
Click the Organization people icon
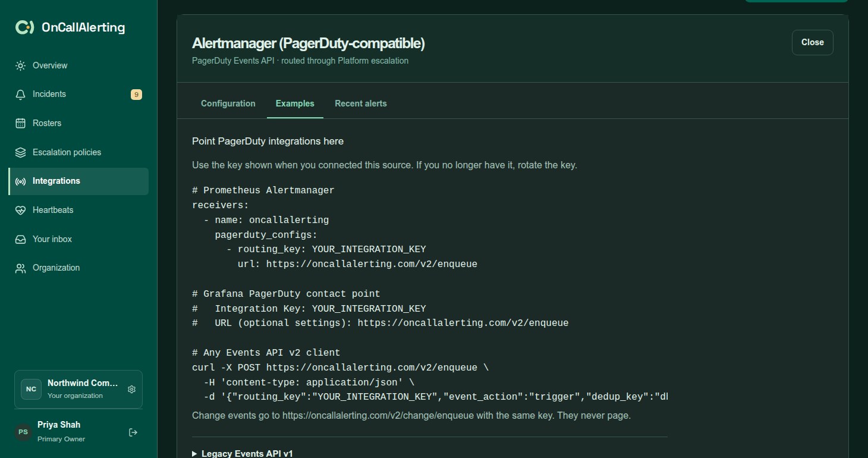[20, 268]
